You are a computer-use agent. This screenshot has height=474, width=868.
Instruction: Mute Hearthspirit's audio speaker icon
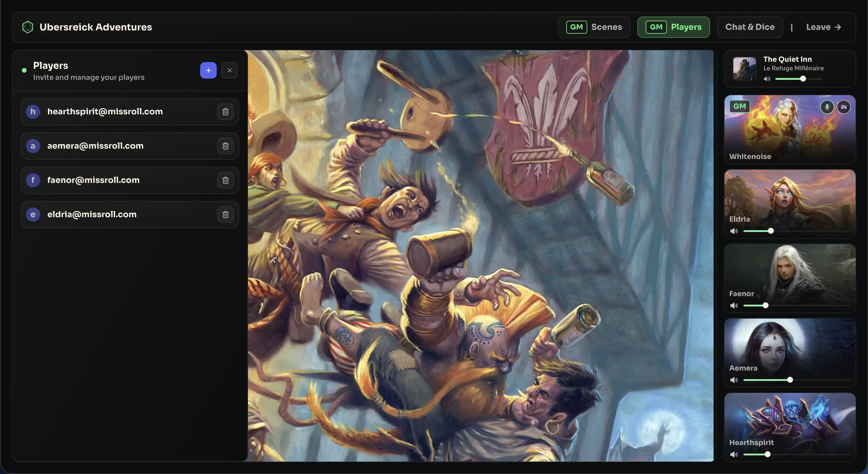pyautogui.click(x=734, y=454)
